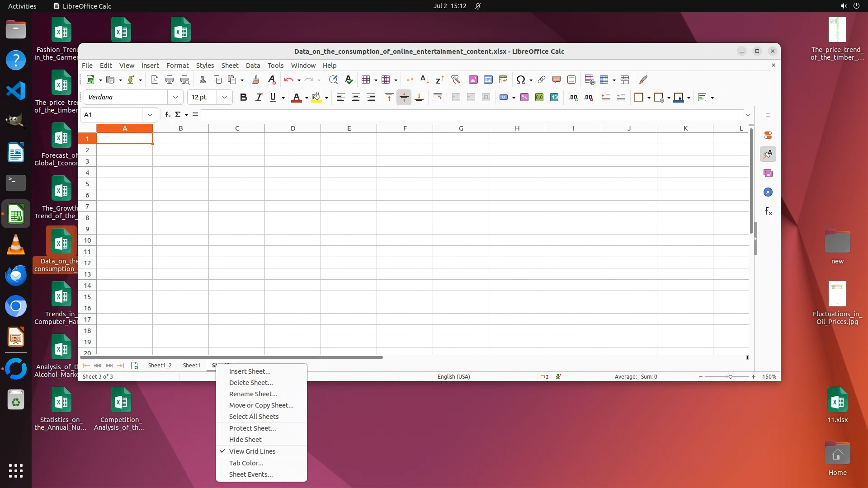Click Delete Sheet in the menu
The height and width of the screenshot is (488, 868).
pos(250,382)
